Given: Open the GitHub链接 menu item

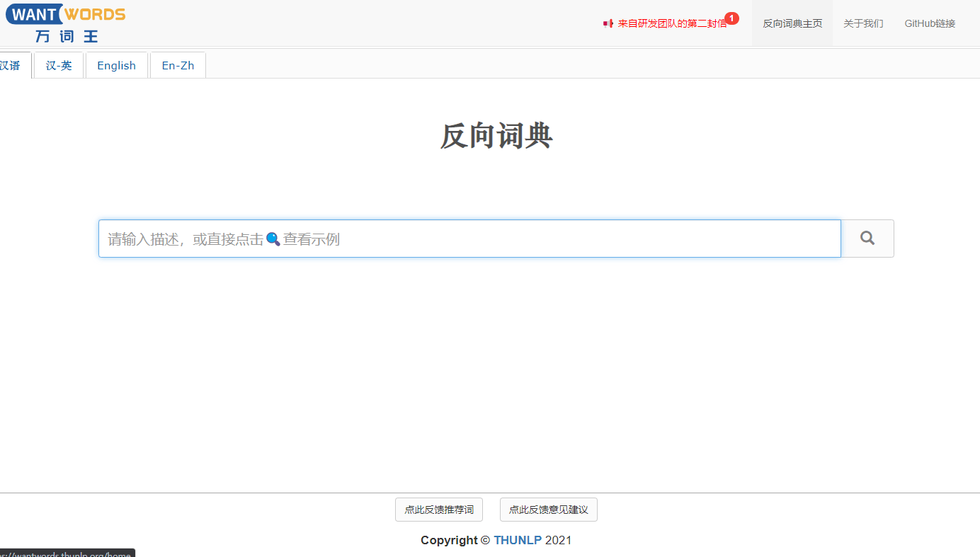Looking at the screenshot, I should tap(929, 23).
